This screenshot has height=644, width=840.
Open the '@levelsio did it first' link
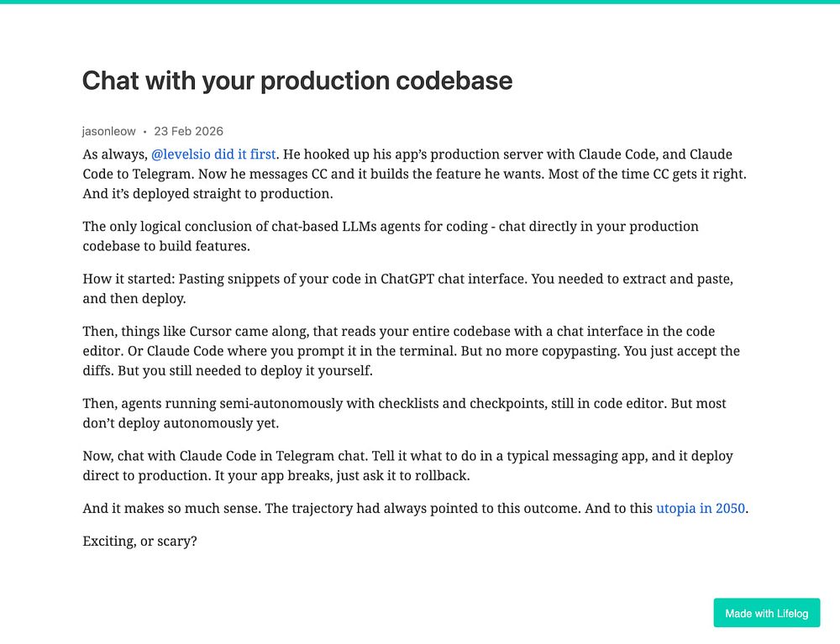213,154
